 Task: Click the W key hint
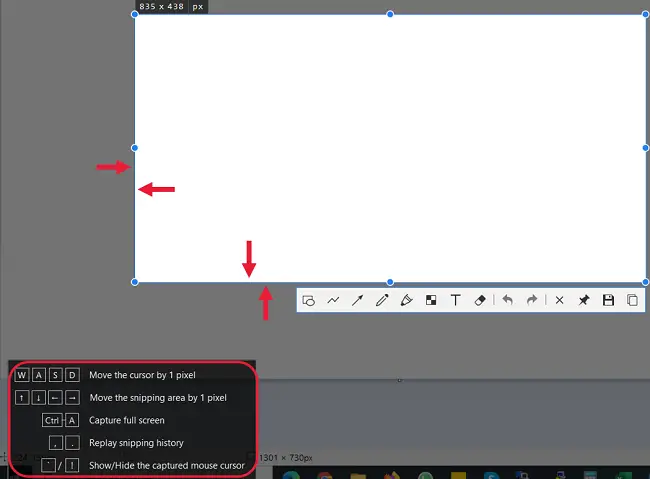coord(22,375)
